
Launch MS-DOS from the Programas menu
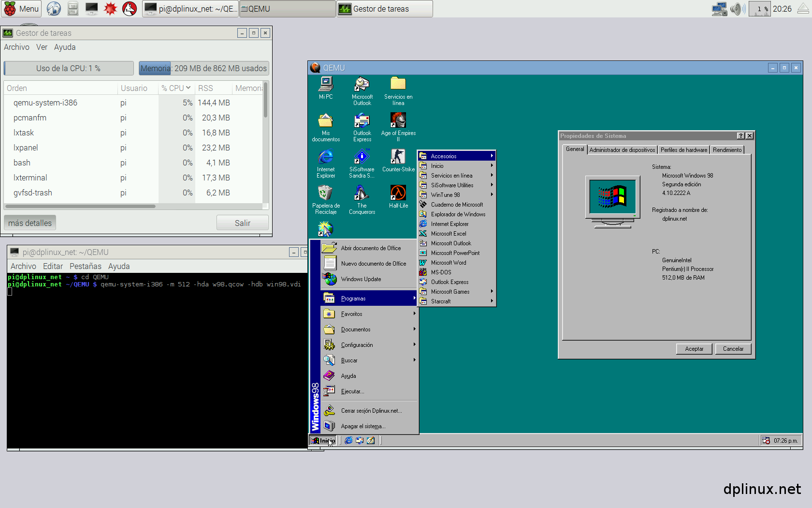tap(457, 272)
